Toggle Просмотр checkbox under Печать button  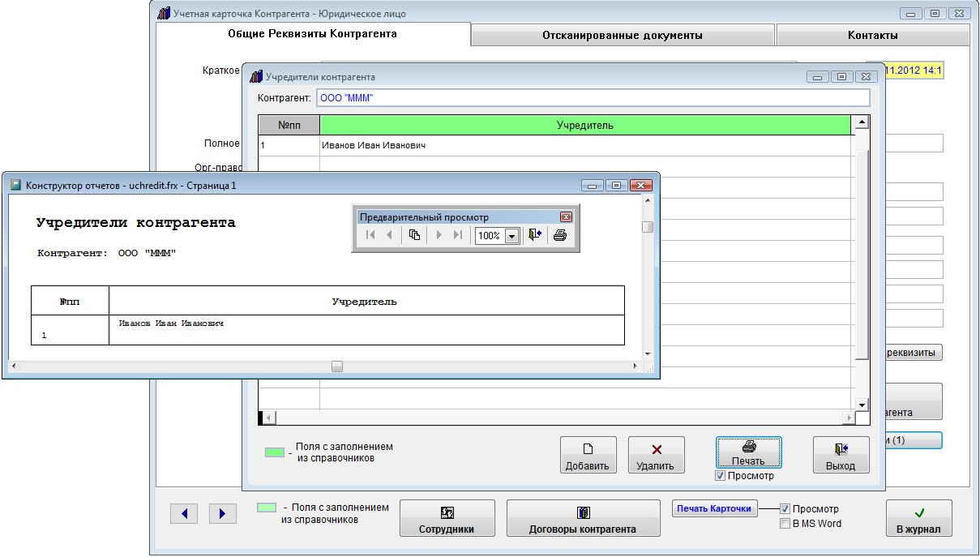coord(720,476)
